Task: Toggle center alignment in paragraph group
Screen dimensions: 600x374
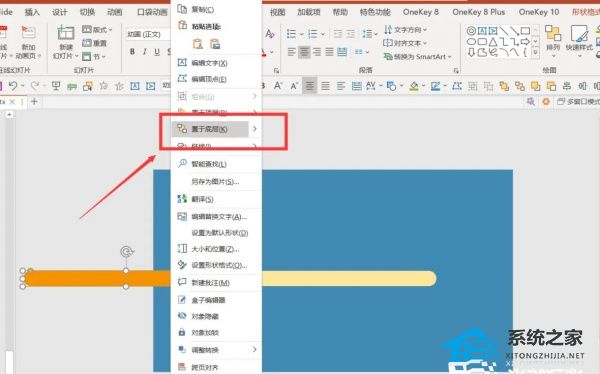Action: point(304,52)
